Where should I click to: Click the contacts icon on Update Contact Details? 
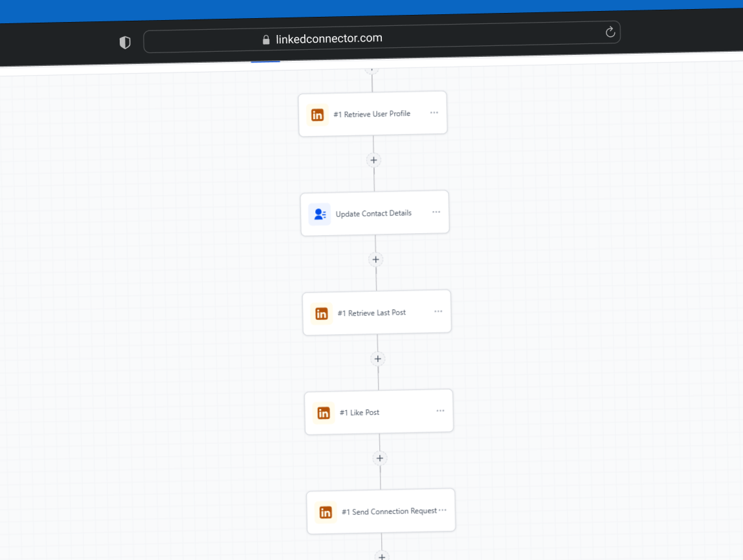[320, 214]
